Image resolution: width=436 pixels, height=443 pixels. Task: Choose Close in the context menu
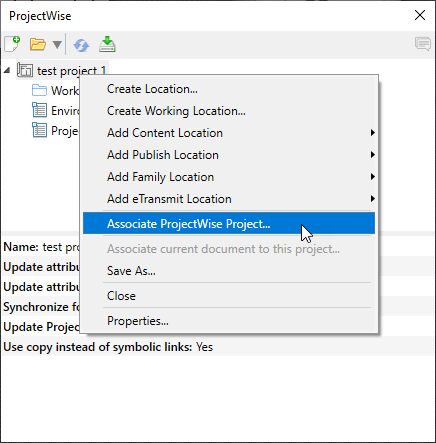[229, 296]
